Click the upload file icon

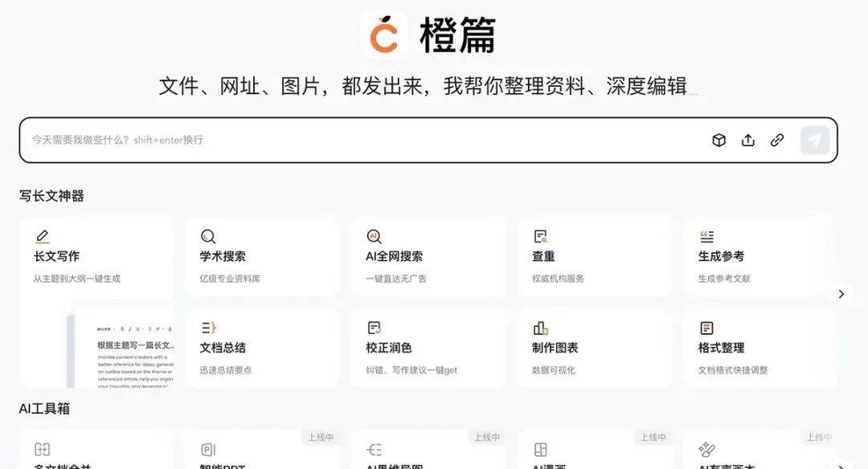pyautogui.click(x=748, y=141)
